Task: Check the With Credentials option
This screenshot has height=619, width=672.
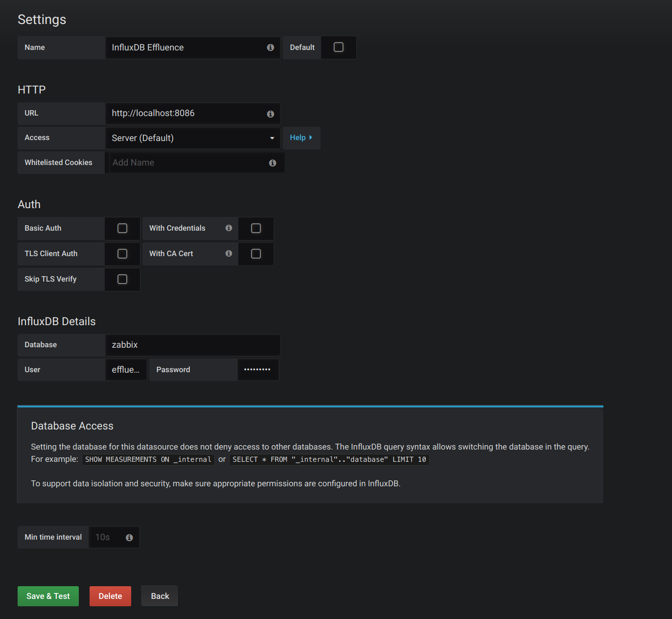Action: click(255, 228)
